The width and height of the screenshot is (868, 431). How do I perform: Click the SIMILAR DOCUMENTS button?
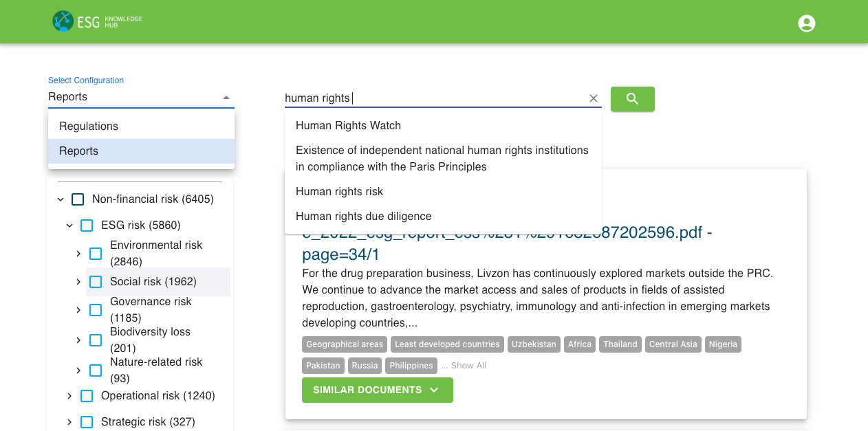tap(377, 390)
